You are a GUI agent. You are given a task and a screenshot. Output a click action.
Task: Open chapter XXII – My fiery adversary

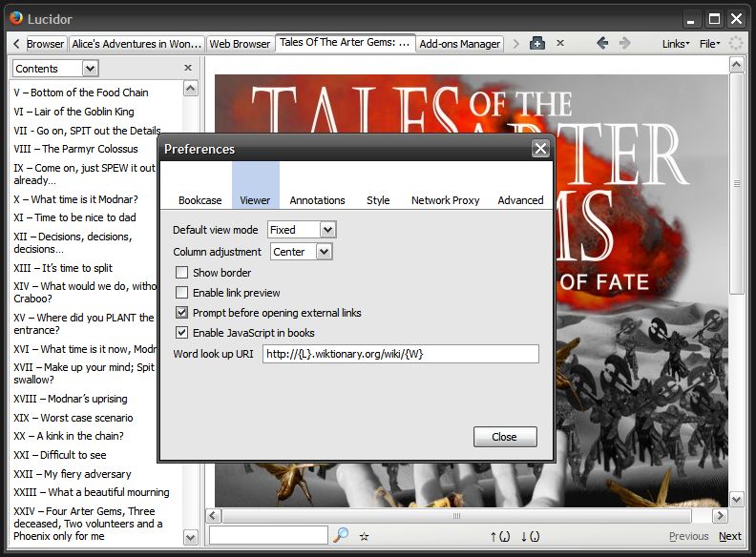(x=73, y=474)
